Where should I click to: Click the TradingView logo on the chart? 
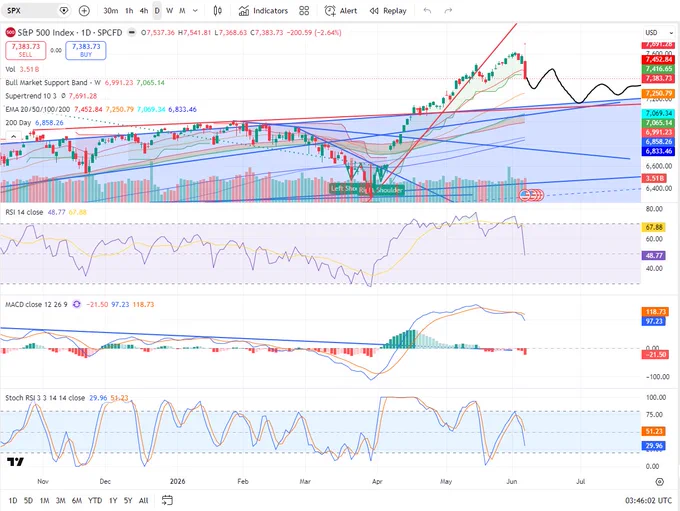point(15,462)
